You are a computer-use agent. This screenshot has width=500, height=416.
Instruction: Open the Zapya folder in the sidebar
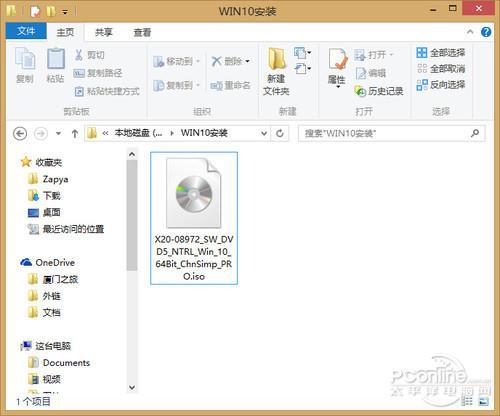pos(48,179)
